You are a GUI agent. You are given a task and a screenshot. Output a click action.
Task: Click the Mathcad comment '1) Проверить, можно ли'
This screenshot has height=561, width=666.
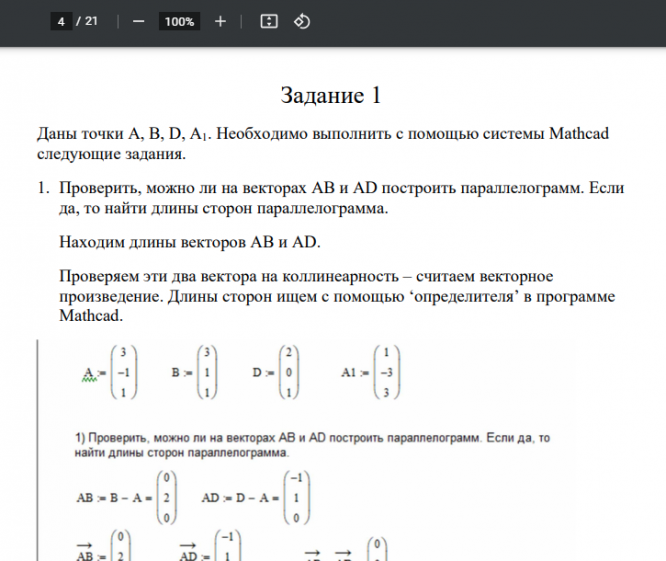312,445
